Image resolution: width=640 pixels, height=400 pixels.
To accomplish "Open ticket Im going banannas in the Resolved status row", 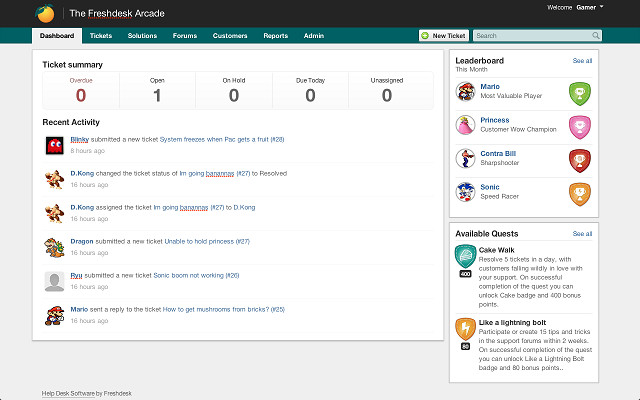I will point(215,173).
